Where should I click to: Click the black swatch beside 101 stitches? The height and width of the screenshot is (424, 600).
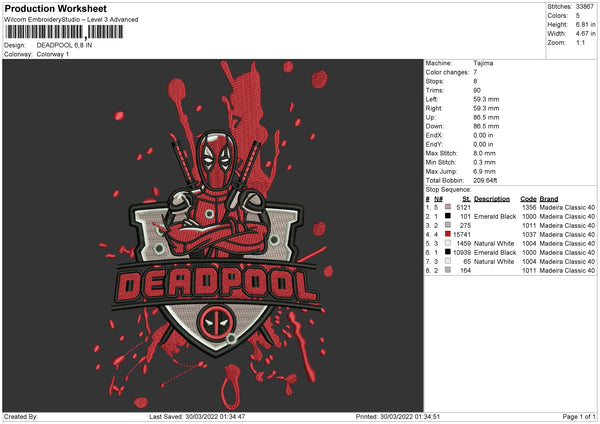[448, 216]
